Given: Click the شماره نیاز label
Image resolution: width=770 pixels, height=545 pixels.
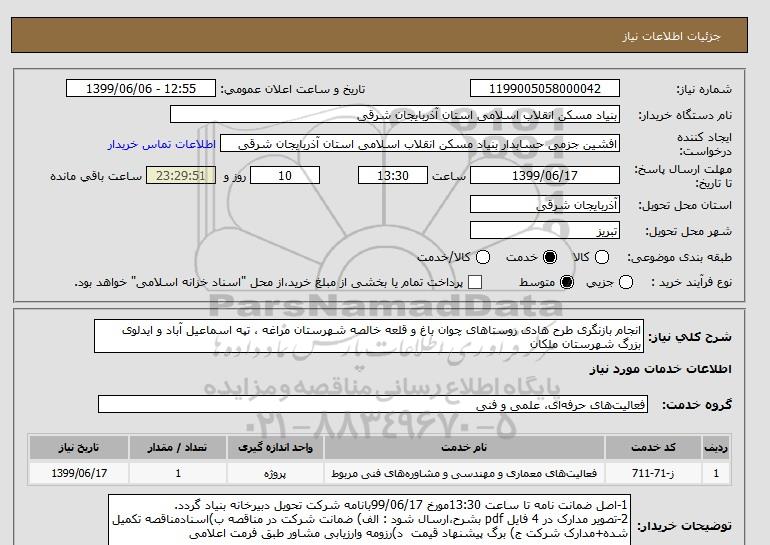Looking at the screenshot, I should click(x=704, y=89).
